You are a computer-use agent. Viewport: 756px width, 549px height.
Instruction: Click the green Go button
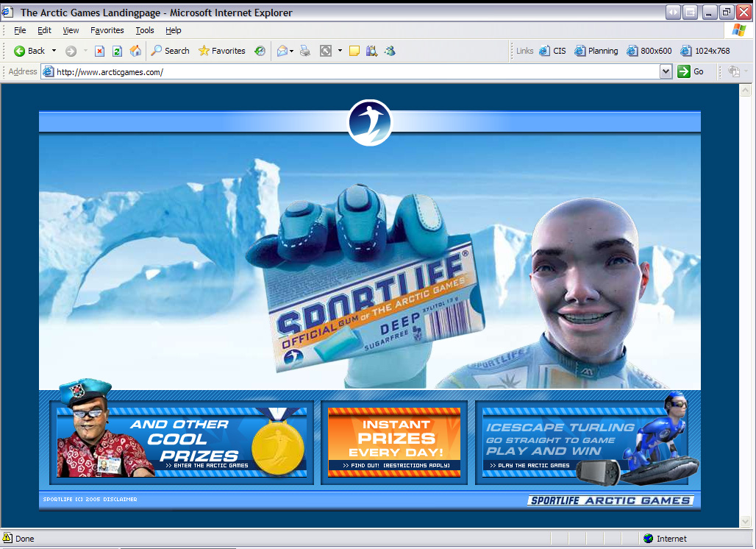[x=691, y=72]
